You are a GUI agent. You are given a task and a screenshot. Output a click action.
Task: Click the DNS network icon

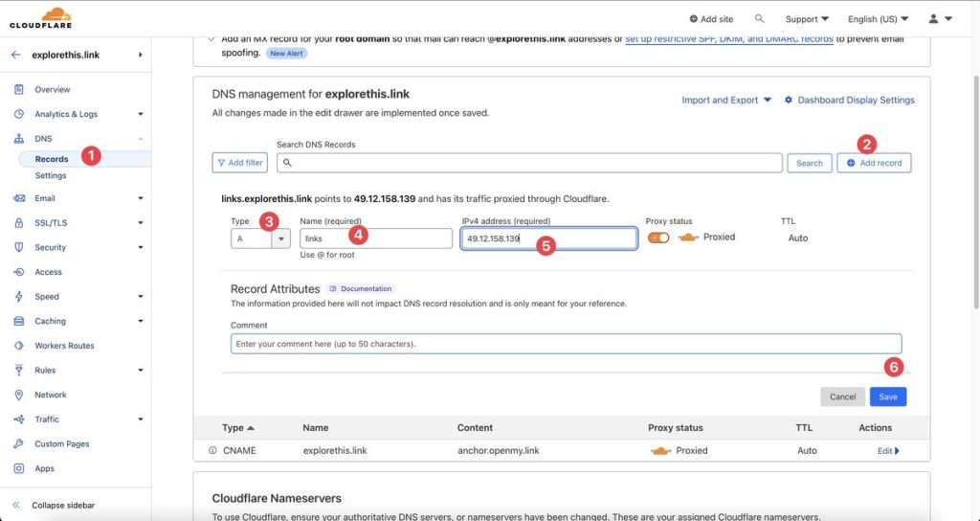click(19, 139)
